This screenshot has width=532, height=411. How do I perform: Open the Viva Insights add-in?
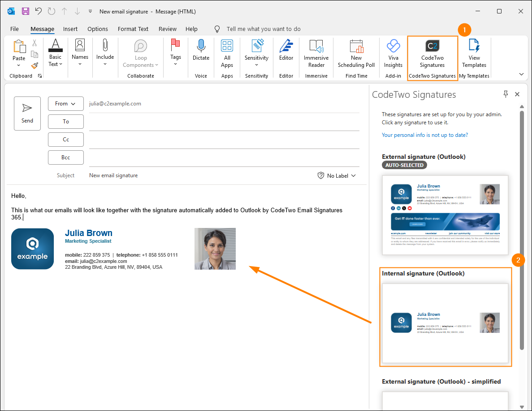393,53
